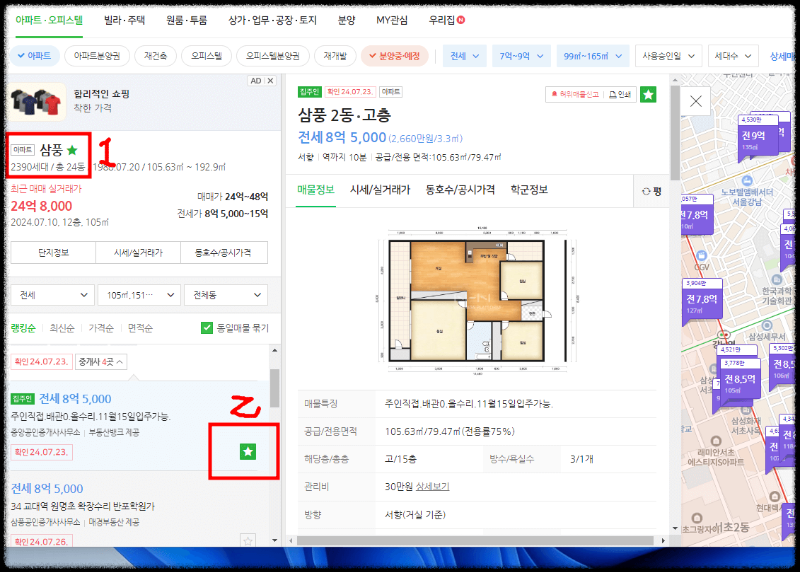Click the detail panel vertical scrollbar thumb

[674, 133]
